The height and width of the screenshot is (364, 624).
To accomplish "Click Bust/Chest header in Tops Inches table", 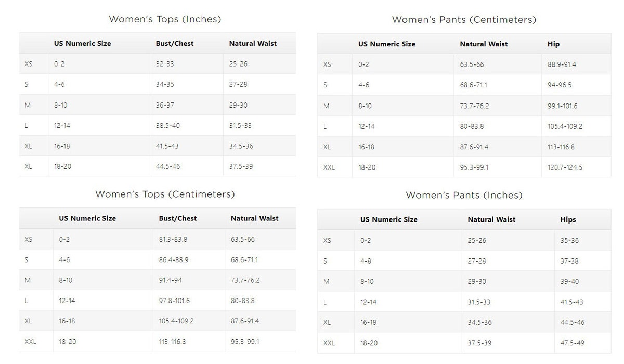I will tap(175, 44).
